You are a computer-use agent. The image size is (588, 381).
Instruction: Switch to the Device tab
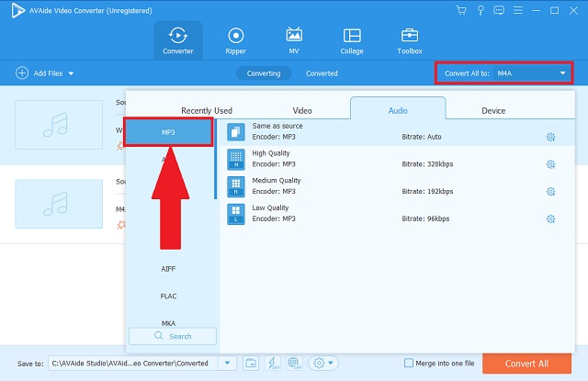tap(493, 110)
